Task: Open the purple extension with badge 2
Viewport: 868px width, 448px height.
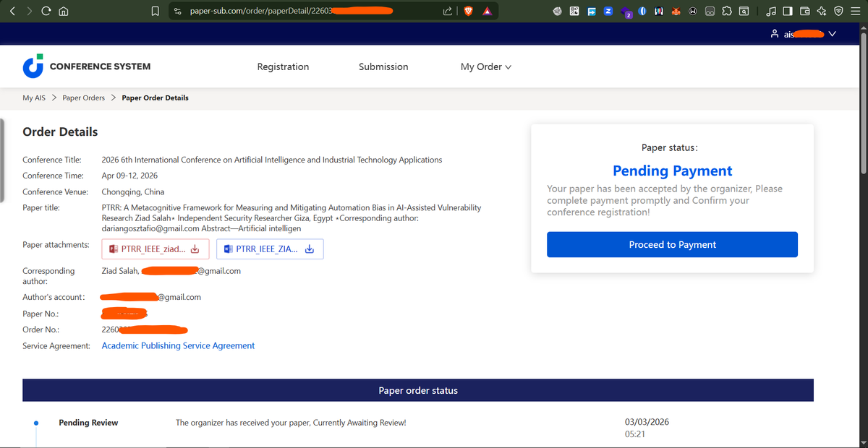Action: (625, 12)
